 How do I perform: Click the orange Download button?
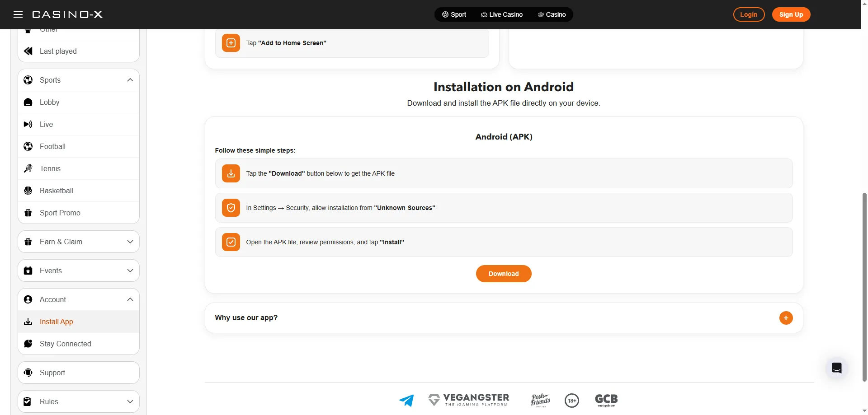point(504,274)
